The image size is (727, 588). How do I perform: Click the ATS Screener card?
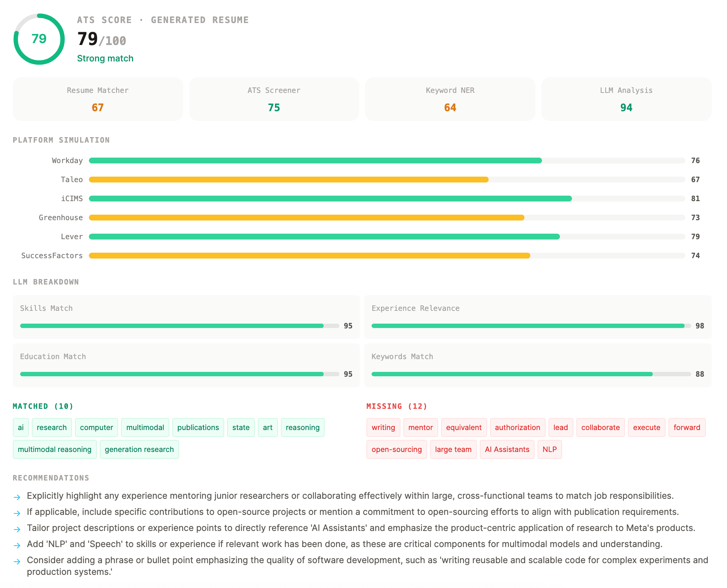pos(274,99)
